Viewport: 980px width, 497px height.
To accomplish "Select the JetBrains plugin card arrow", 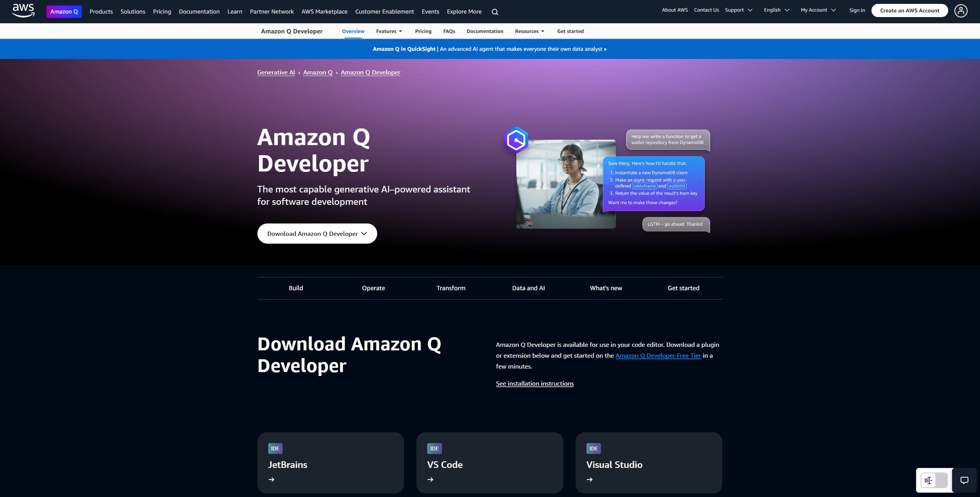I will (x=272, y=480).
